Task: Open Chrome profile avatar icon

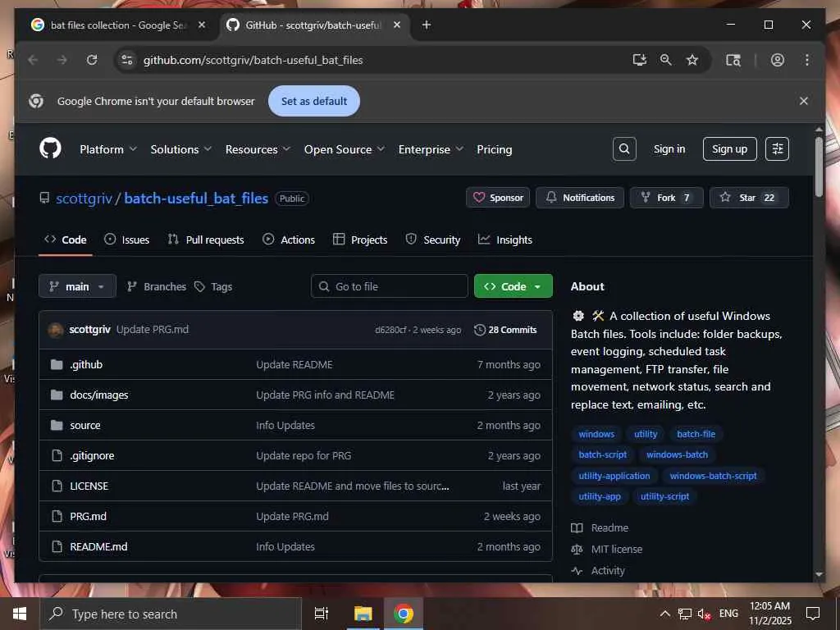Action: click(778, 60)
